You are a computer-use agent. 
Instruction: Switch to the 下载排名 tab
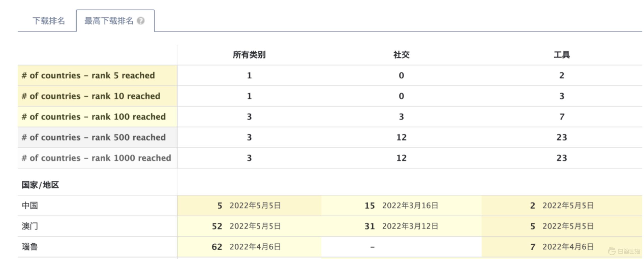pyautogui.click(x=49, y=21)
